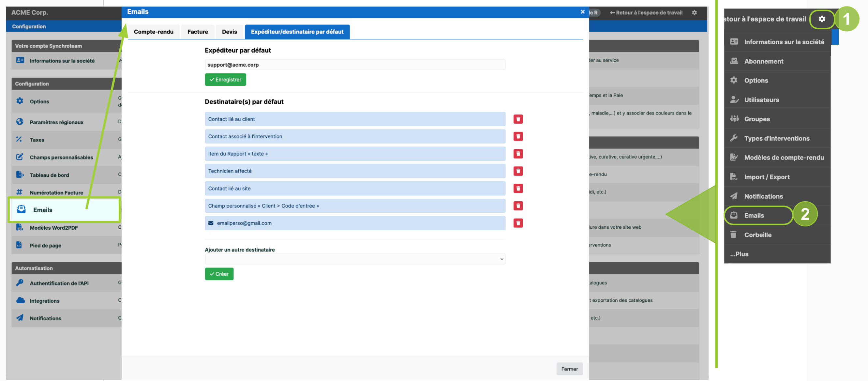Delete the 'Technicien affecté' recipient
868x381 pixels.
[x=518, y=171]
